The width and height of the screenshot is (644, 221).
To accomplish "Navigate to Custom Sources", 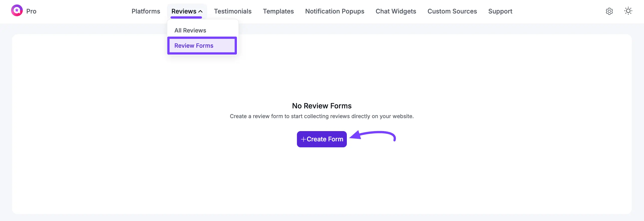I will 452,11.
